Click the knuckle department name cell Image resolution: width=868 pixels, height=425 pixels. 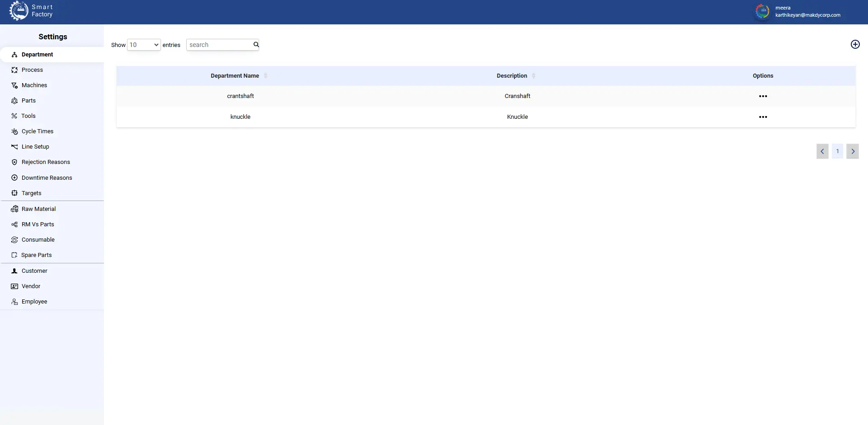[x=241, y=117]
